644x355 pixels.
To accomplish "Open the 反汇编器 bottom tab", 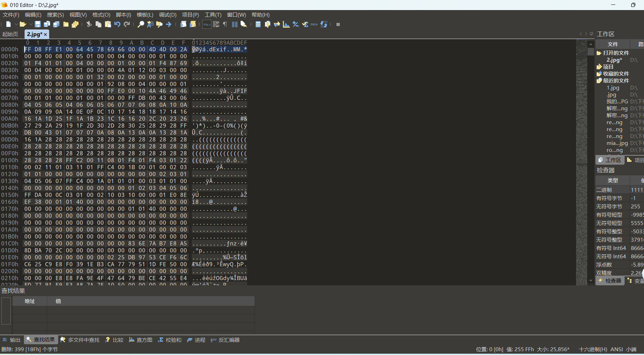I will tap(225, 340).
